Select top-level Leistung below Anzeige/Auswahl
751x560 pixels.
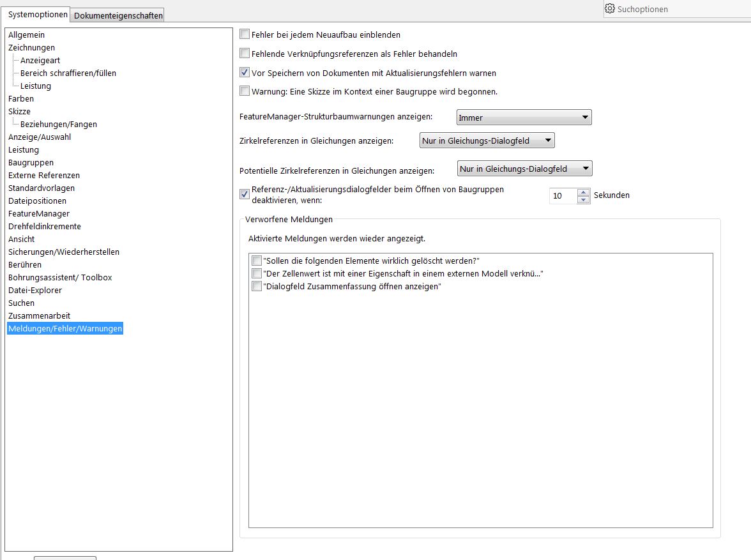click(24, 150)
